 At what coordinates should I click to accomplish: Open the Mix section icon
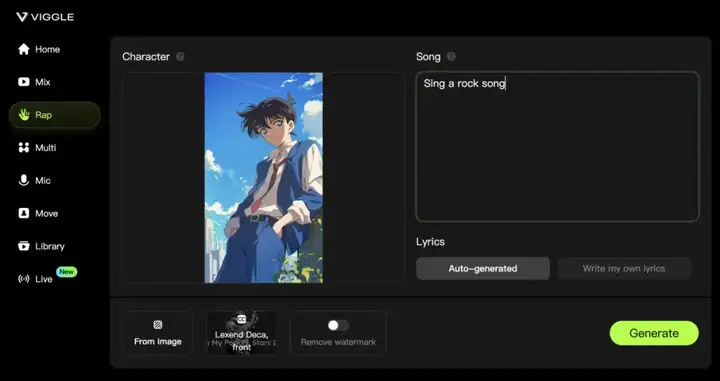click(23, 82)
